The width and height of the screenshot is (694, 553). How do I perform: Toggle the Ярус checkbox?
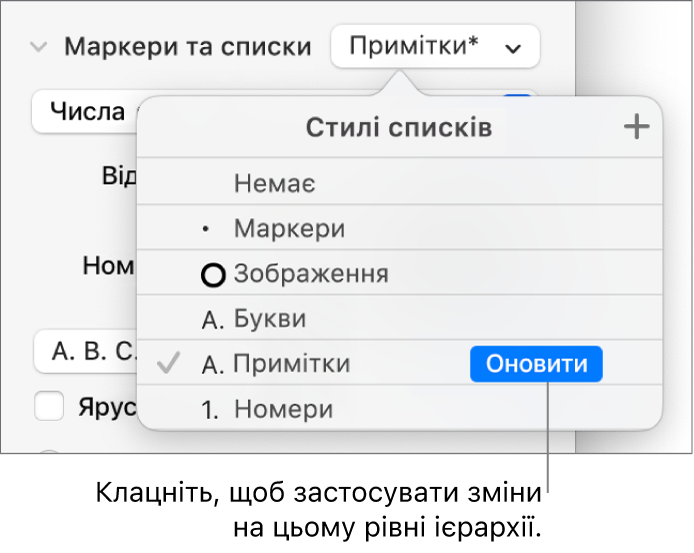[x=49, y=406]
